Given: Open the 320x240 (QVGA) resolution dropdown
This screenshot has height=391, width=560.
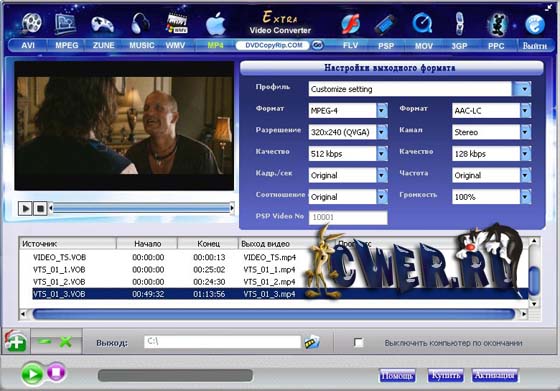Looking at the screenshot, I should coord(382,132).
